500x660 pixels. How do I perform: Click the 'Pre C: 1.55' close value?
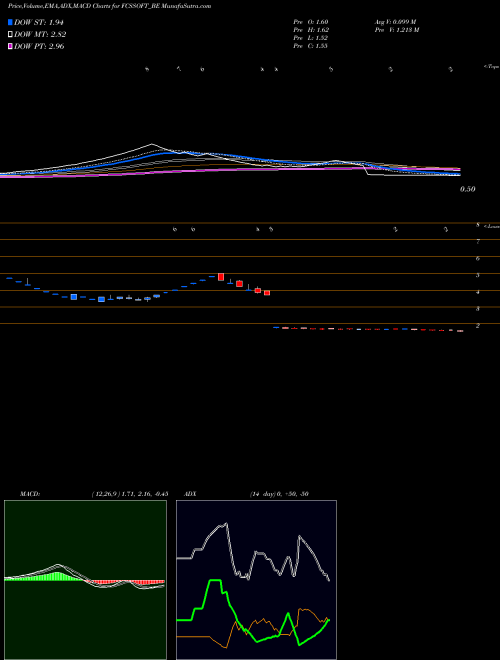pos(311,46)
